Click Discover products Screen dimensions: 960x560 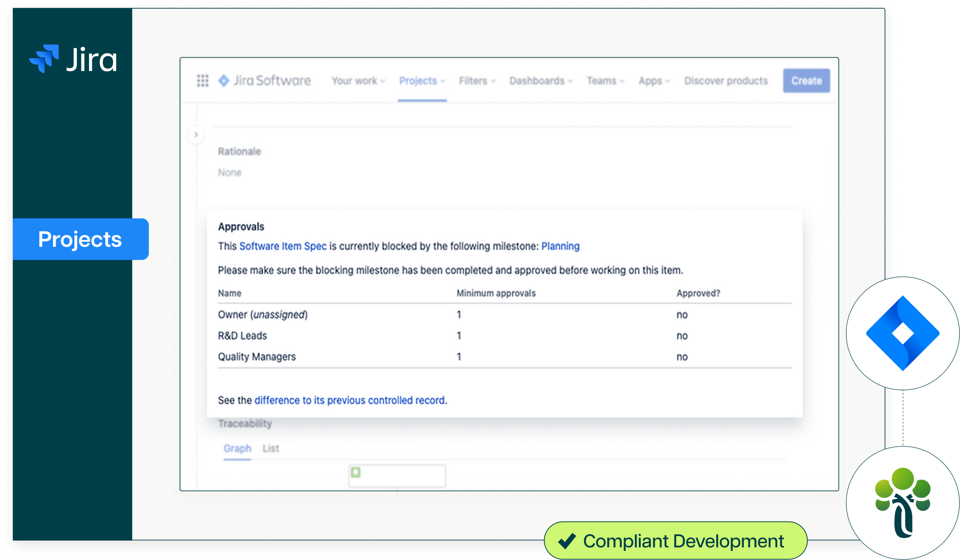(x=726, y=81)
